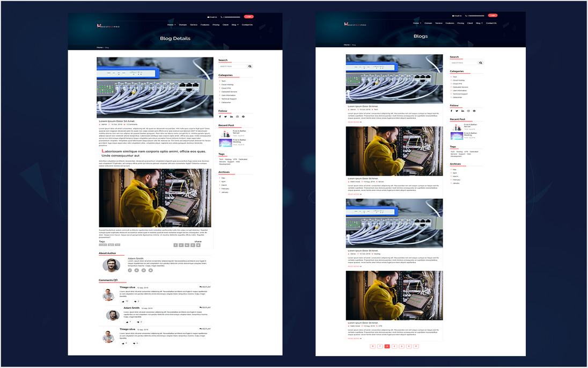Open January archive on Blogs page
The height and width of the screenshot is (368, 588).
pyautogui.click(x=456, y=183)
